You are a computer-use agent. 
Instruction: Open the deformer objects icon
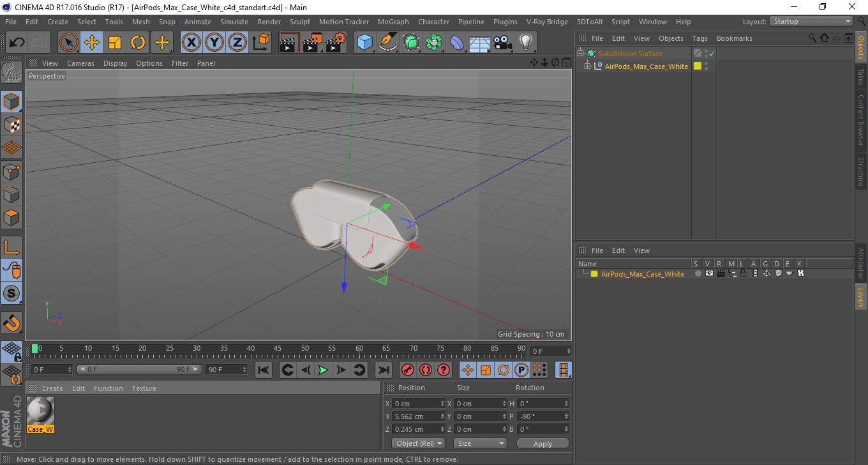(x=457, y=43)
